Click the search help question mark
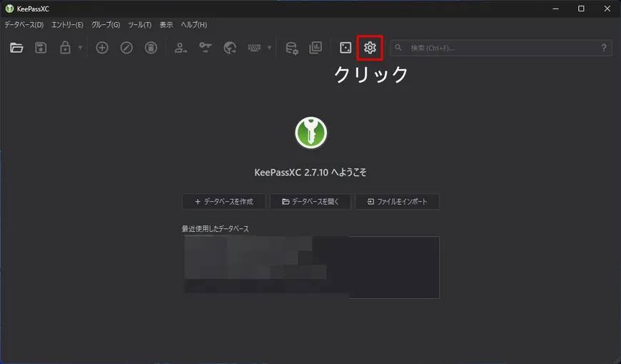 pos(604,48)
